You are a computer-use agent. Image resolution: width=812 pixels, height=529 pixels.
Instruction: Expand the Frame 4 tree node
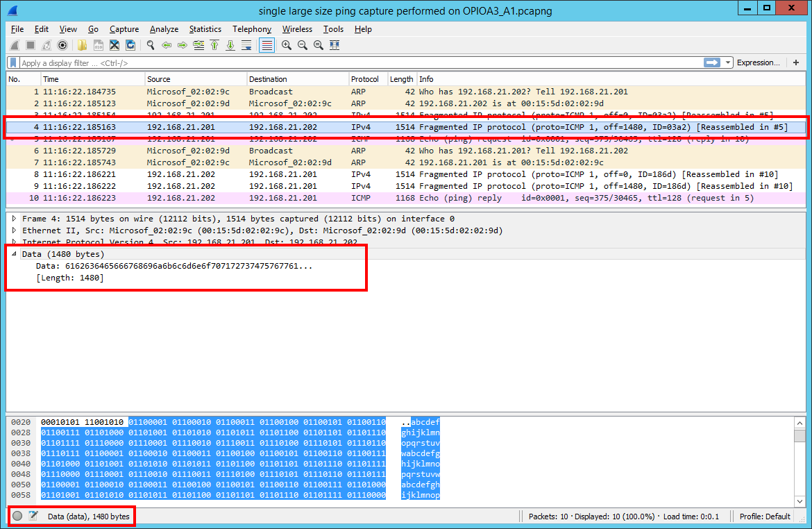15,219
